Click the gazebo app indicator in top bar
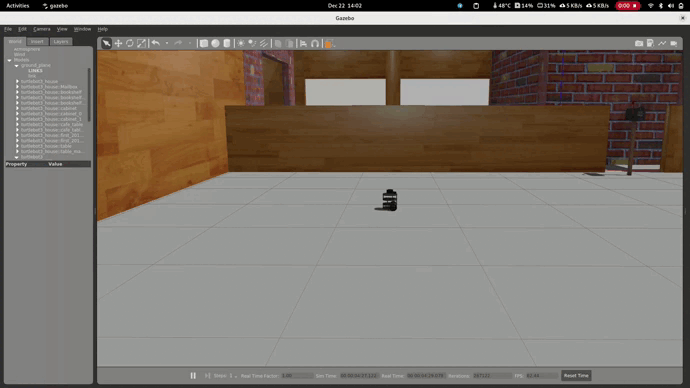This screenshot has height=388, width=690. (x=55, y=6)
